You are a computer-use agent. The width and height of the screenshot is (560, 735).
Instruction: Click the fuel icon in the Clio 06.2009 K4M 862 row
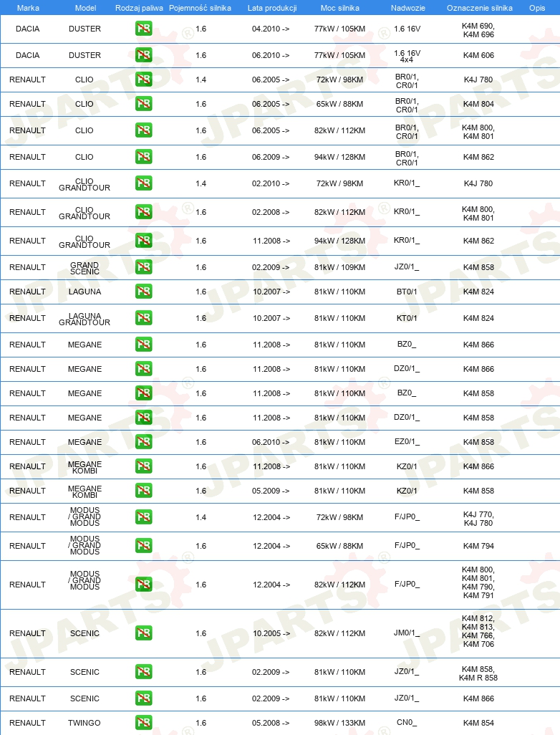(x=143, y=157)
